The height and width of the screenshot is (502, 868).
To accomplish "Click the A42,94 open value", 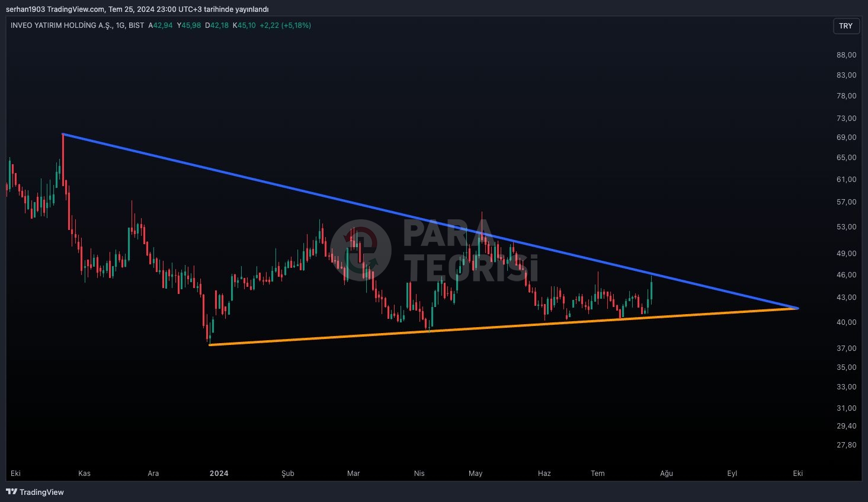I will click(161, 25).
